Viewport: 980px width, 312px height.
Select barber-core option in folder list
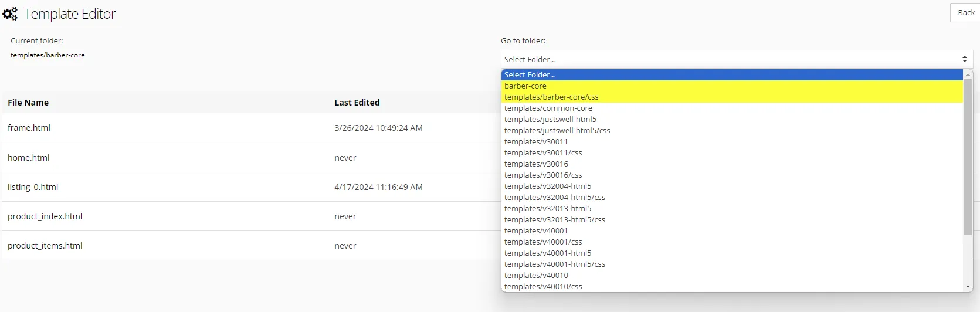[x=525, y=86]
